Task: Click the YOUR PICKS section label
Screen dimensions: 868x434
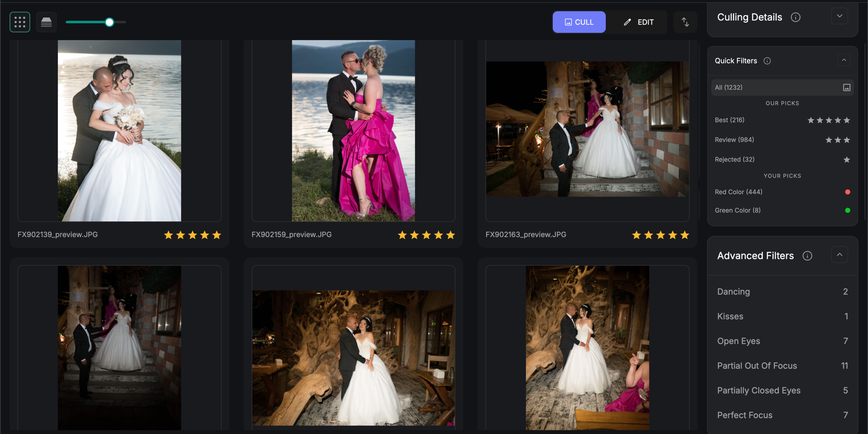Action: [x=782, y=176]
